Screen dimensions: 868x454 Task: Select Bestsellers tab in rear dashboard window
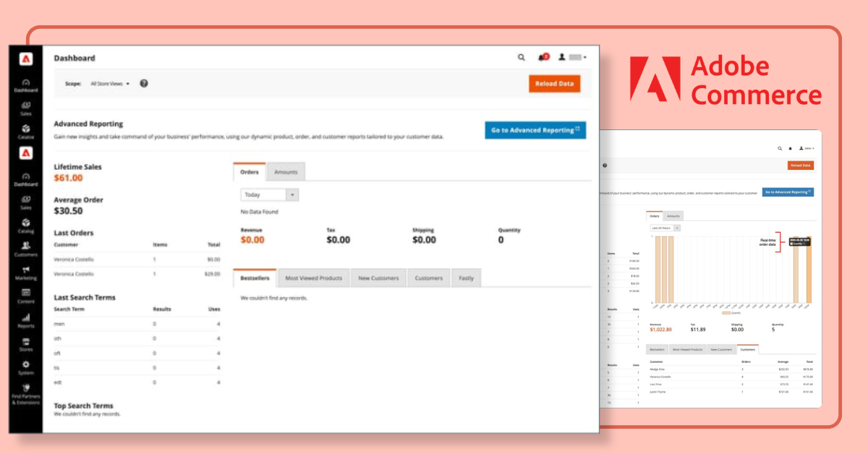(x=658, y=349)
